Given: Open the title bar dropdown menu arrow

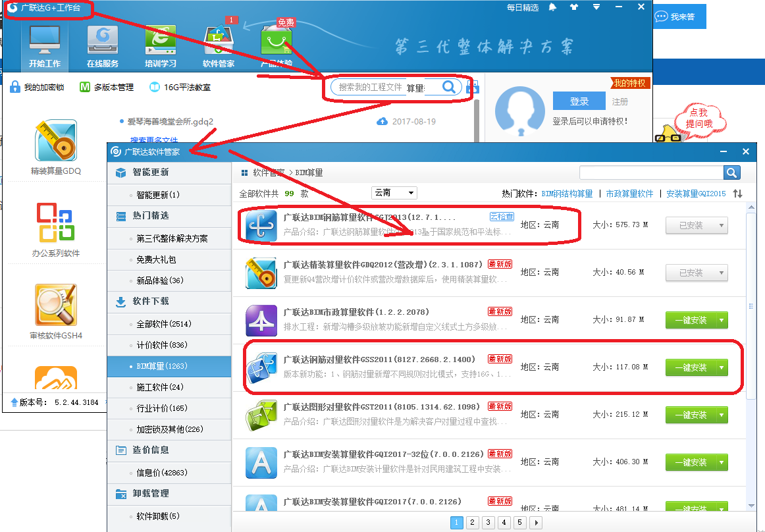Looking at the screenshot, I should [596, 7].
